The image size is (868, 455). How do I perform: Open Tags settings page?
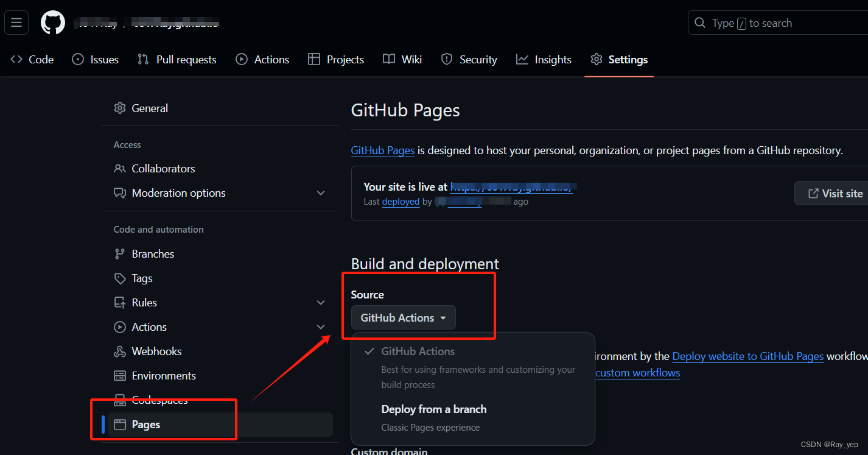click(x=220, y=278)
